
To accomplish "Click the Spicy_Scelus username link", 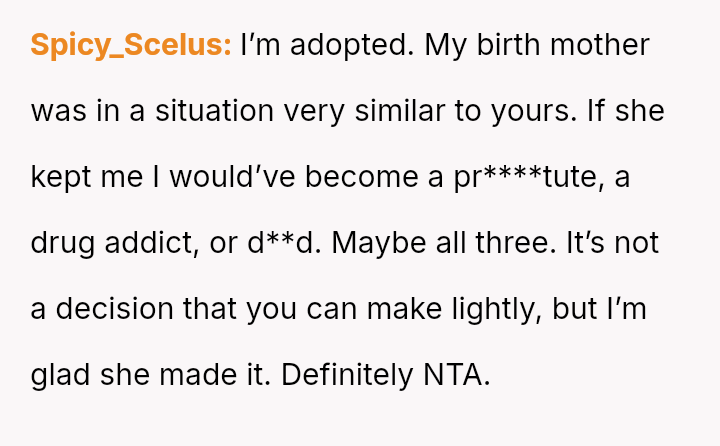I will [x=131, y=45].
